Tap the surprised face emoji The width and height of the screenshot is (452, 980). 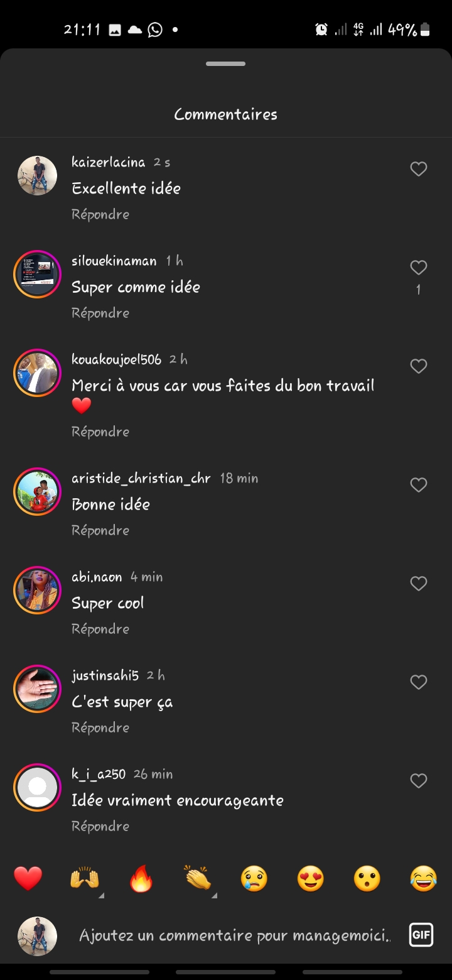pyautogui.click(x=367, y=878)
